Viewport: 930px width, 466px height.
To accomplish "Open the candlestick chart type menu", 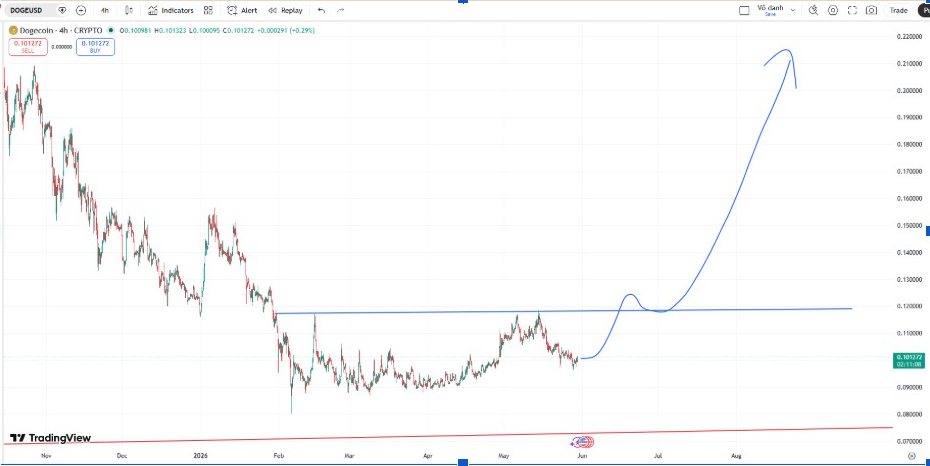I will click(x=129, y=10).
